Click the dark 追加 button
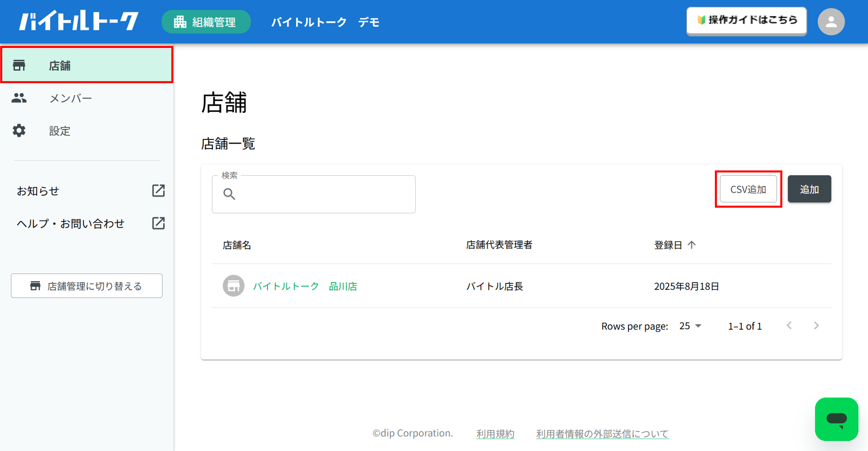This screenshot has width=868, height=451. tap(809, 189)
